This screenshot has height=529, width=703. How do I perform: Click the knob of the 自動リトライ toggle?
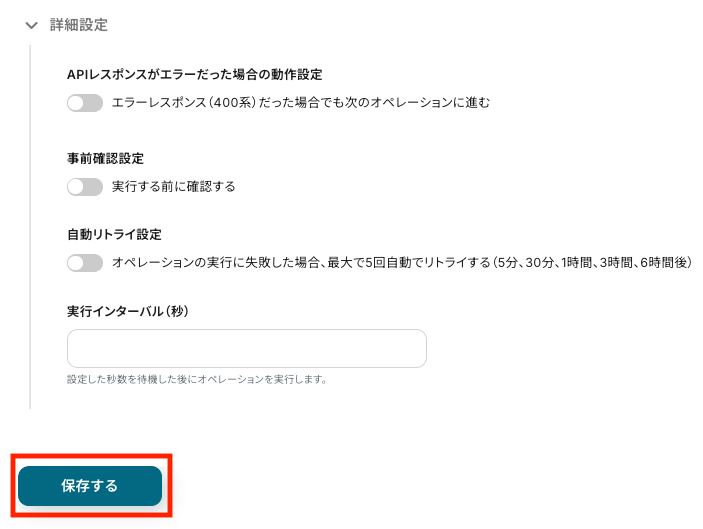76,263
